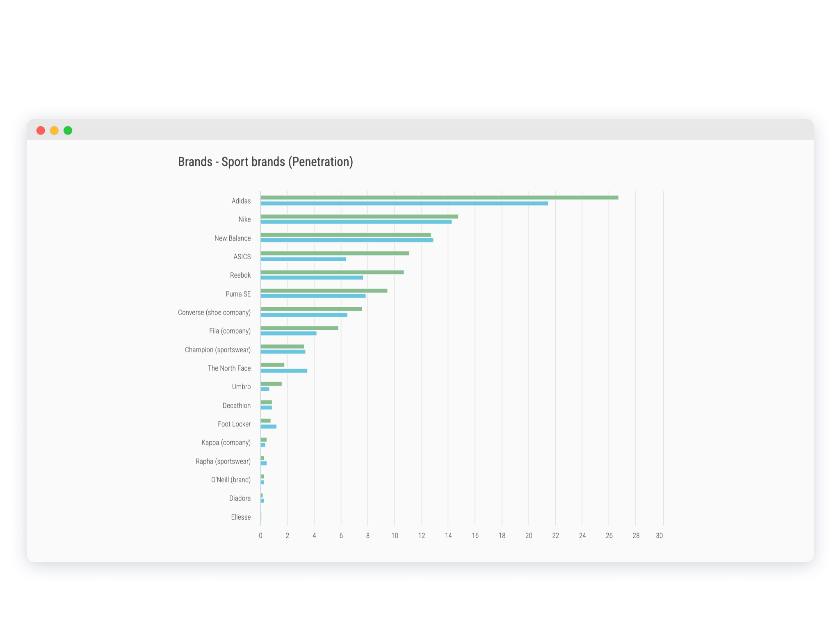Click the Champion (sportswear) label
Image resolution: width=840 pixels, height=630 pixels.
(217, 350)
